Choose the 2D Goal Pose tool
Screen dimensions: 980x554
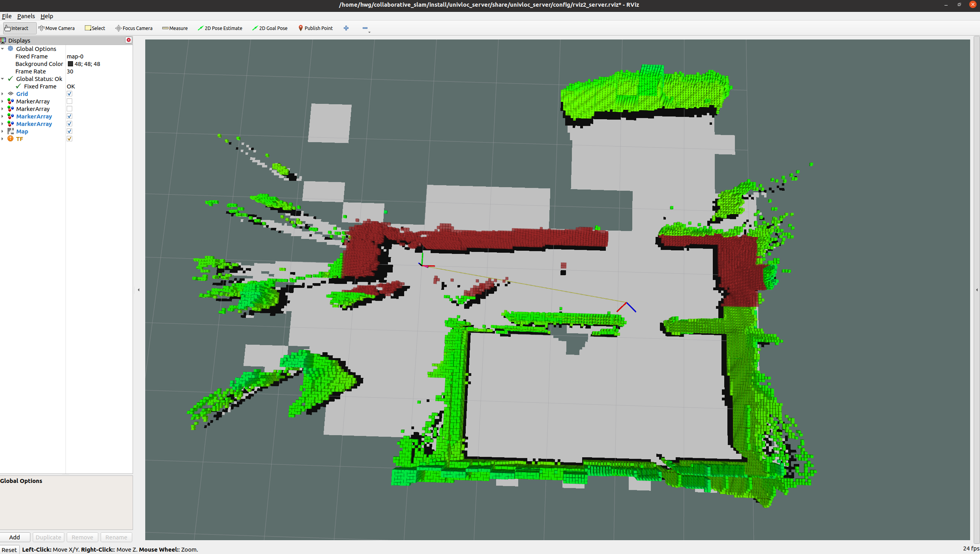click(270, 28)
